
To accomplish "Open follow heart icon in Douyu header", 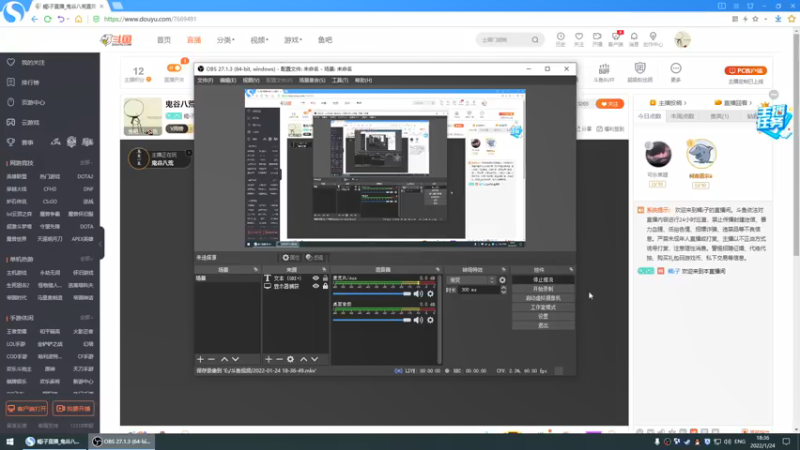I will coord(579,39).
